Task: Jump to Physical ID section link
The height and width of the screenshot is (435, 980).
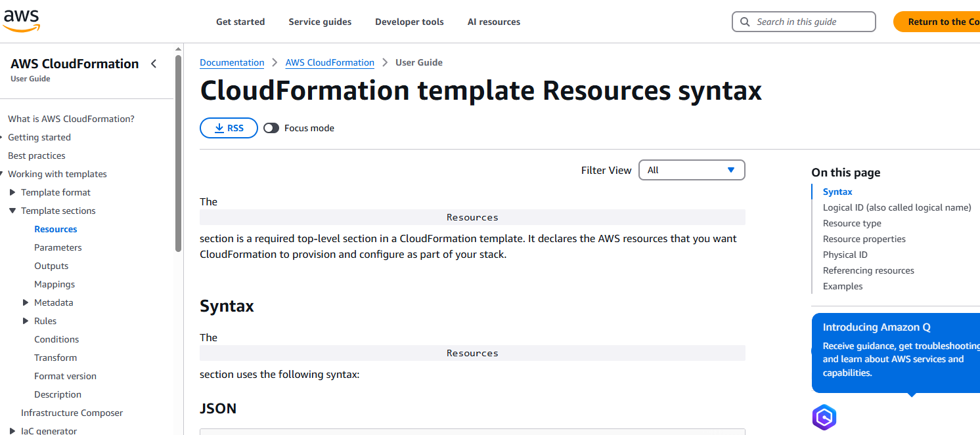Action: pyautogui.click(x=845, y=255)
